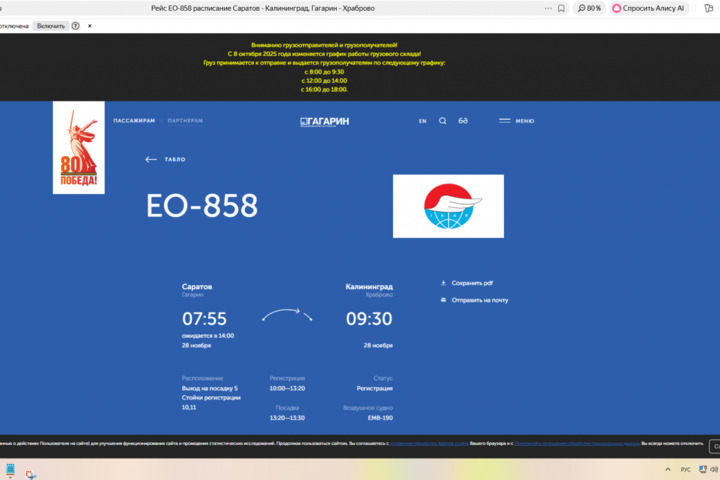Click the Спросить Алису AI button
Viewport: 720px width, 480px height.
[x=648, y=8]
